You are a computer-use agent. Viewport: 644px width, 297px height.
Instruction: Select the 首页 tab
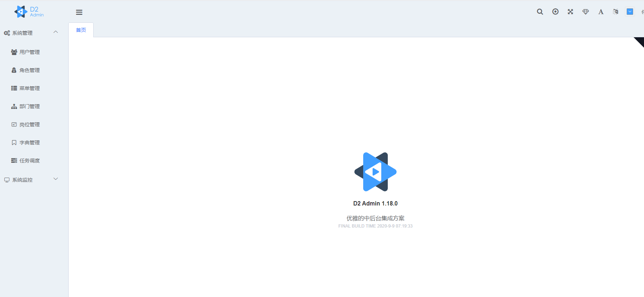click(x=81, y=30)
